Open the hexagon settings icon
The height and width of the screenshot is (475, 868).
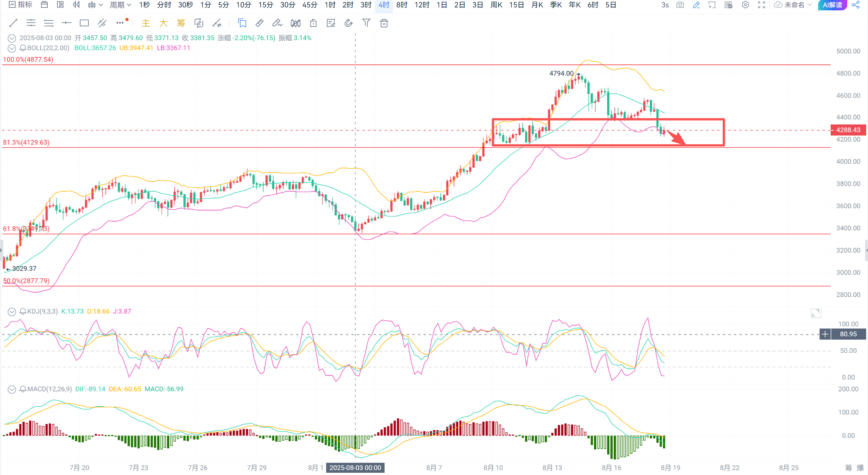[746, 5]
